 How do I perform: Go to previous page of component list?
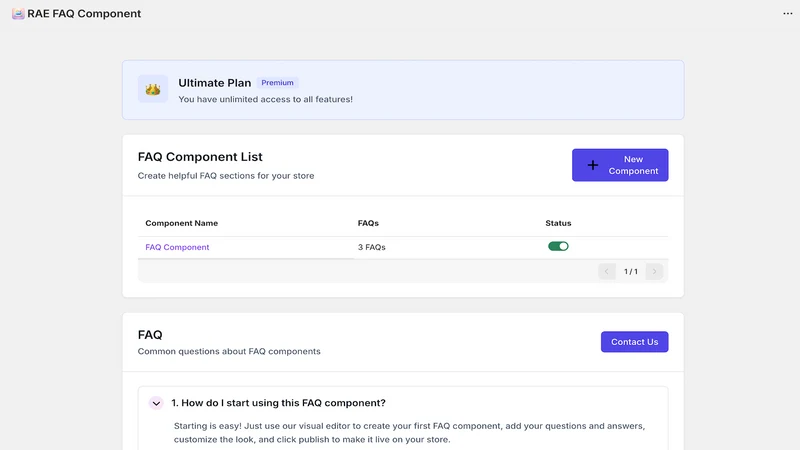607,271
